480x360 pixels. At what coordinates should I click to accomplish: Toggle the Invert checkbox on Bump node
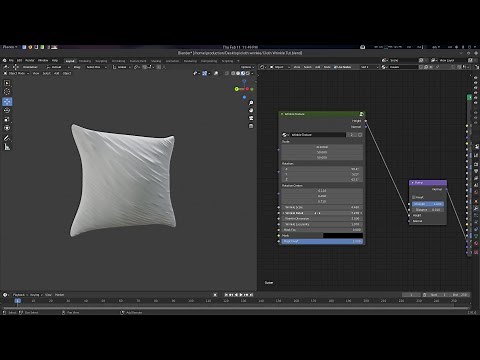[x=414, y=197]
